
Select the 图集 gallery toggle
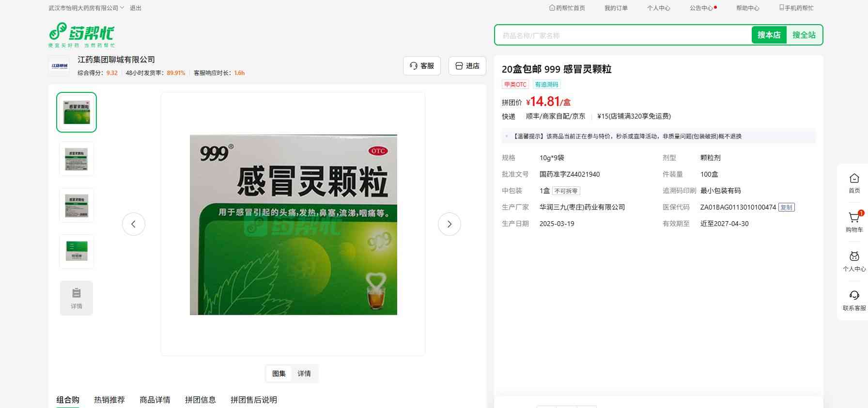279,374
